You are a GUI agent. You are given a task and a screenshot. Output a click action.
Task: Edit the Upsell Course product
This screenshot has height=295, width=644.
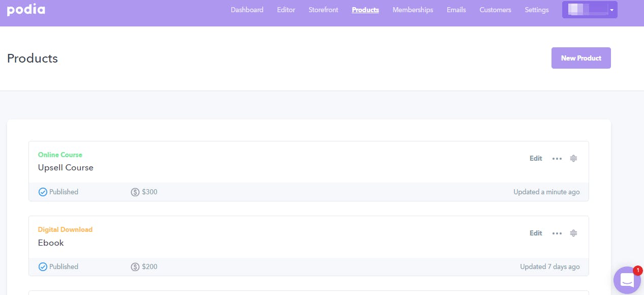click(536, 159)
